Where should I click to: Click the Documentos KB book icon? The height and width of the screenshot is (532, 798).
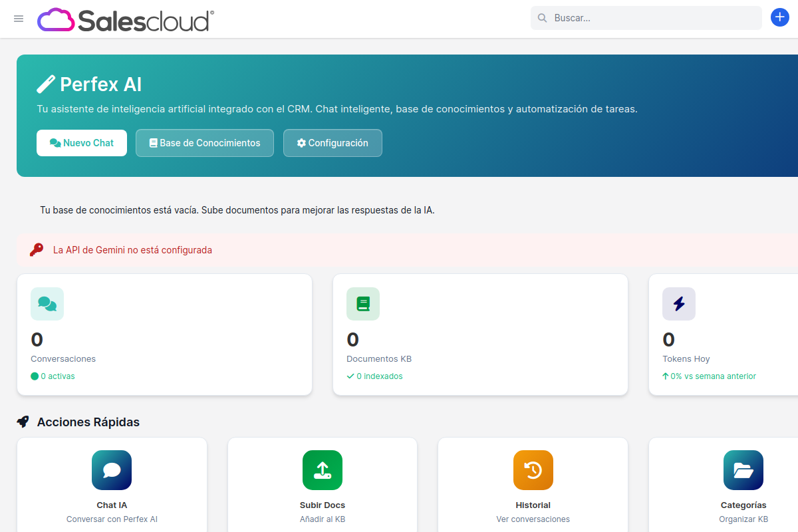point(363,304)
